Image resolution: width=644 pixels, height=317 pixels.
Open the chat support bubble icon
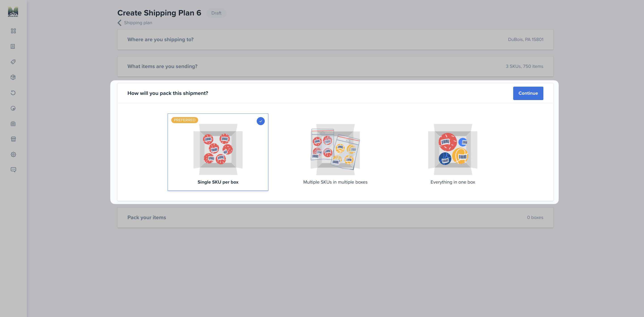click(13, 170)
